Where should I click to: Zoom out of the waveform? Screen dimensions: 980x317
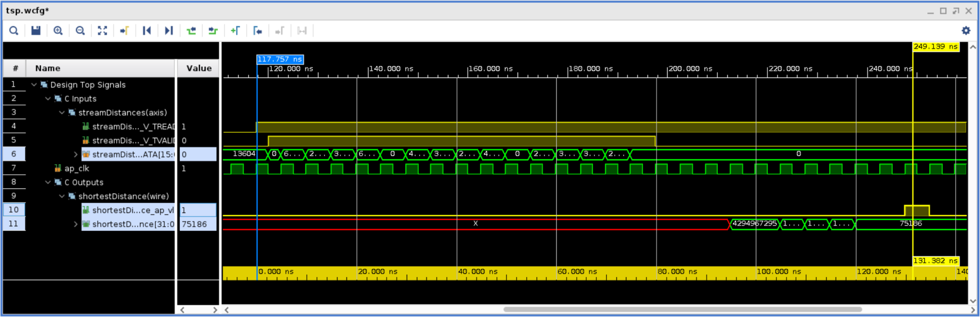point(80,31)
